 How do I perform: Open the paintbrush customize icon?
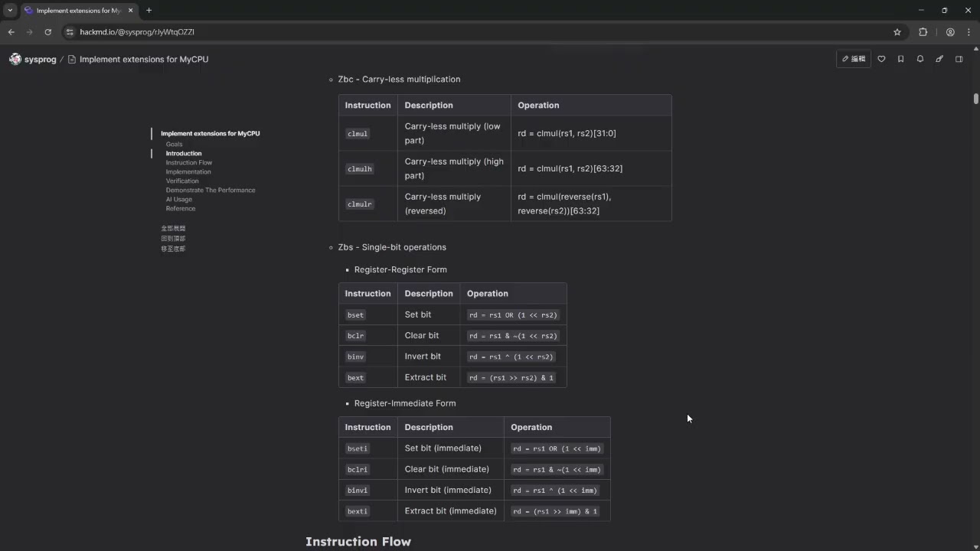tap(939, 59)
